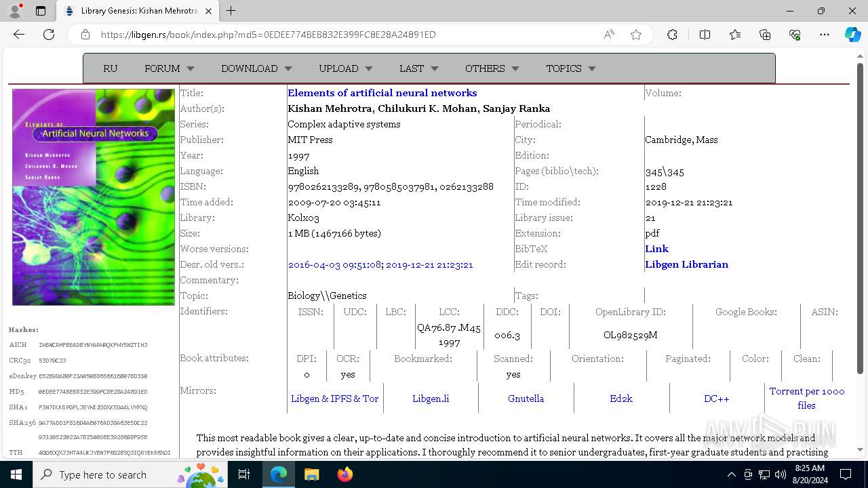Viewport: 868px width, 488px height.
Task: Click the address bar URL
Action: [268, 35]
